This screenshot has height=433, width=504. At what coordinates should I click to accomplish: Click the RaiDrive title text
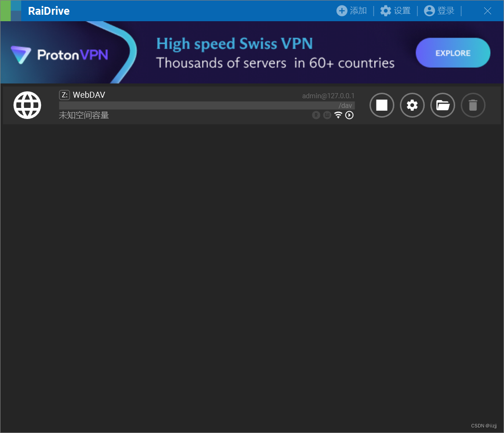pyautogui.click(x=49, y=11)
